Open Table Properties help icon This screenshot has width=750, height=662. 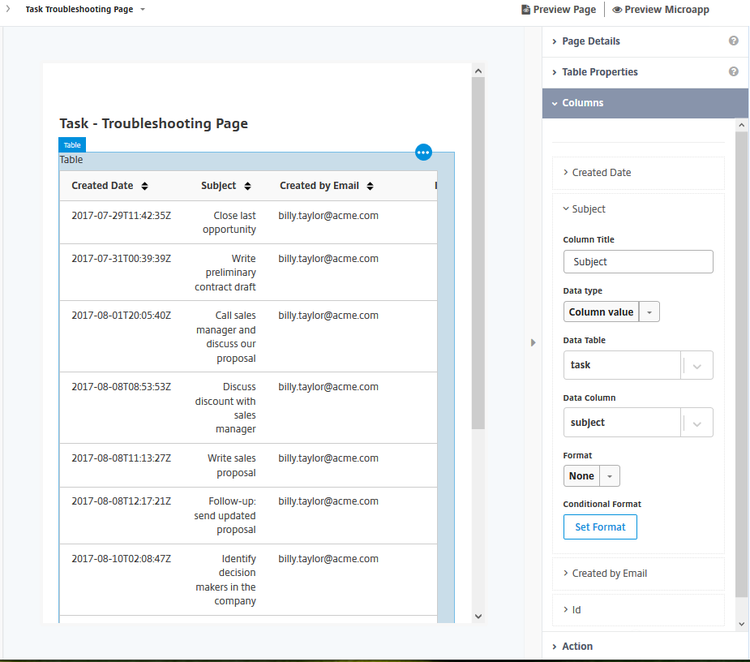click(733, 72)
